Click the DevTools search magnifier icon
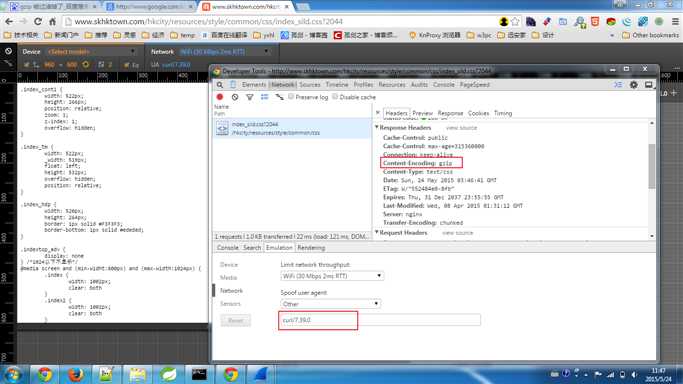This screenshot has width=683, height=384. point(220,85)
